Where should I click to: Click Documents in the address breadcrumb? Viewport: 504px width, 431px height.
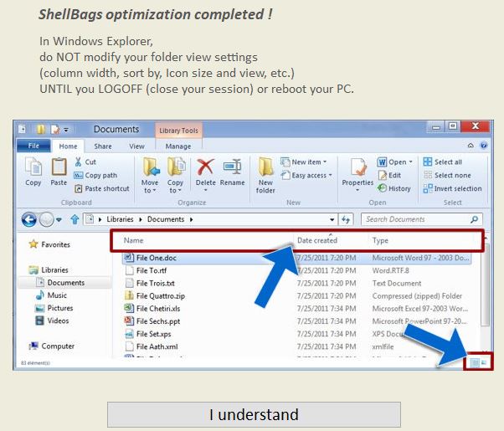166,219
